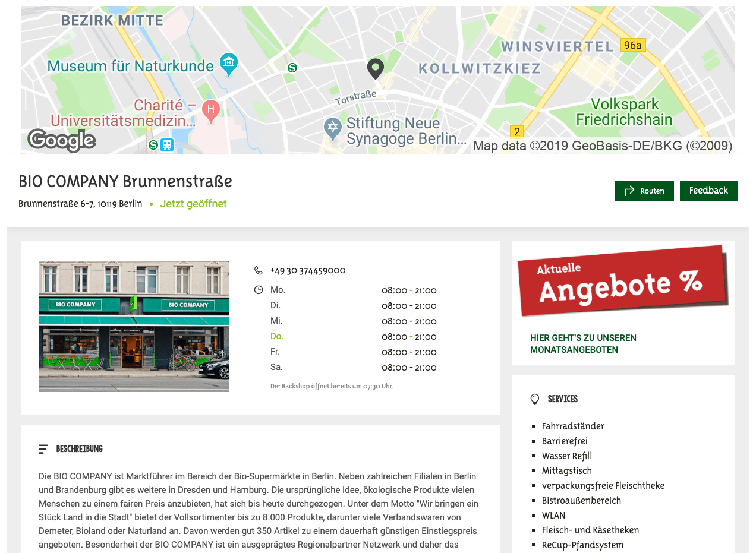The width and height of the screenshot is (756, 553).
Task: Open the BIO COMPANY storefront photo
Action: point(134,327)
